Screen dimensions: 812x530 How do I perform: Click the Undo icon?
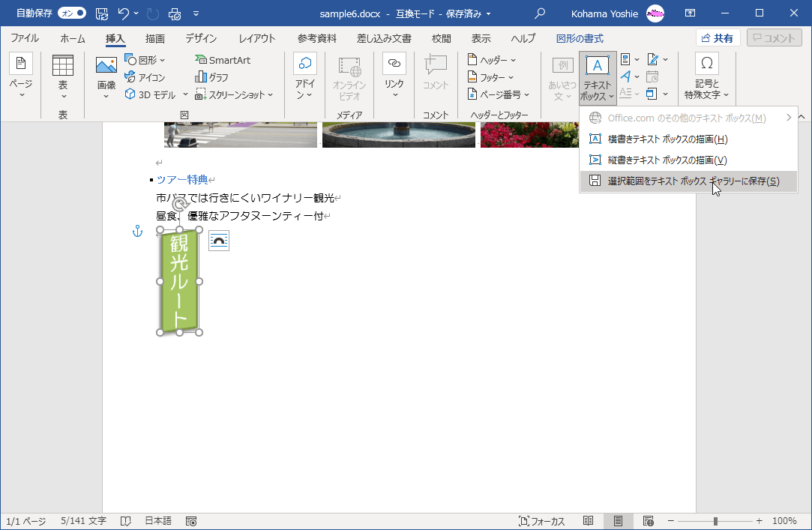pyautogui.click(x=123, y=13)
